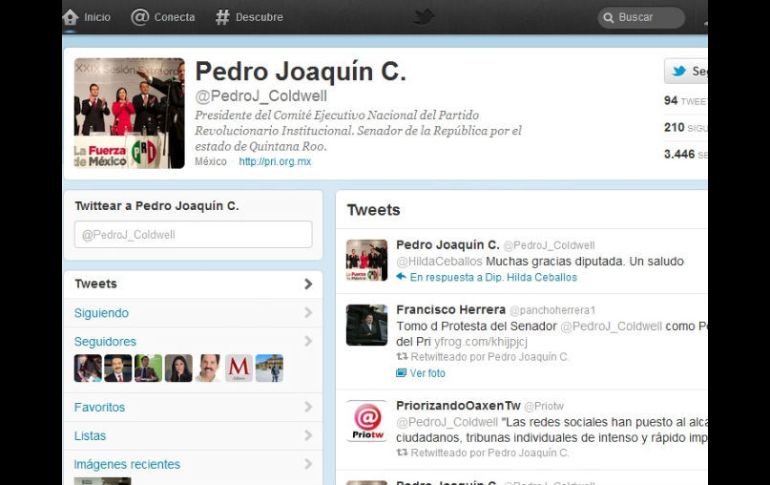Viewport: 770px width, 485px height.
Task: Click the Follow button with bird icon
Action: pos(686,71)
